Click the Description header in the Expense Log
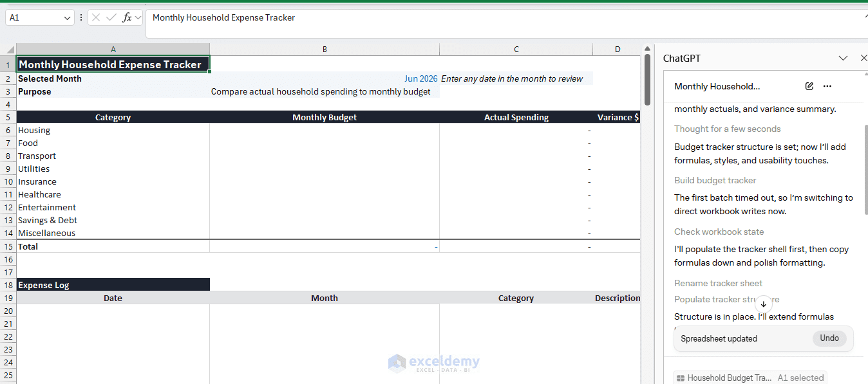This screenshot has height=384, width=868. [x=617, y=298]
